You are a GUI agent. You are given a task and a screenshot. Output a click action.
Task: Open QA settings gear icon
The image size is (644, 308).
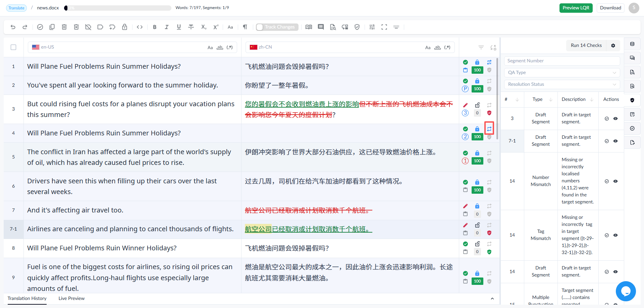click(613, 46)
